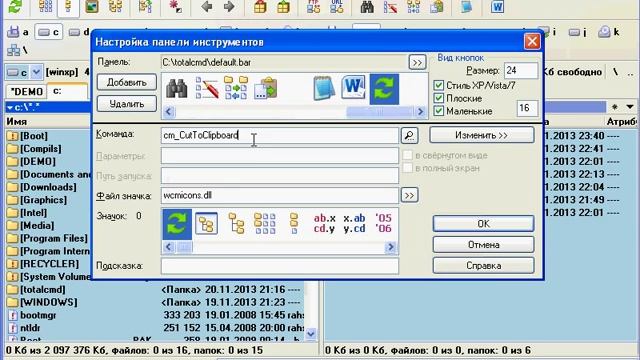Click the Word icon in main toolbar
The height and width of the screenshot is (360, 640).
point(497,7)
